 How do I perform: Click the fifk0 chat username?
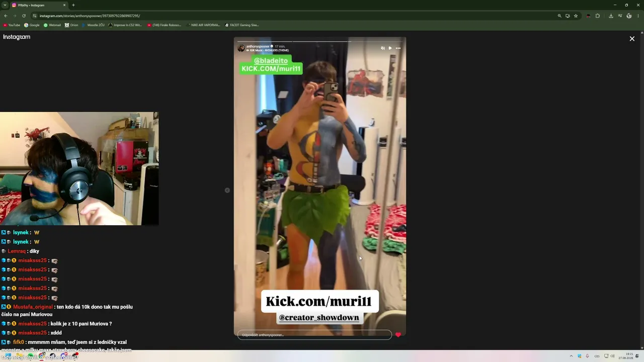[x=19, y=342]
